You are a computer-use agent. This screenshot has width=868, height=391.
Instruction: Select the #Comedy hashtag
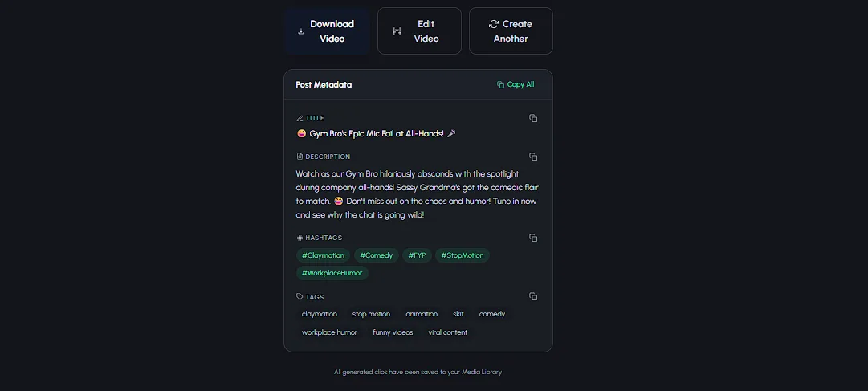[x=377, y=255]
